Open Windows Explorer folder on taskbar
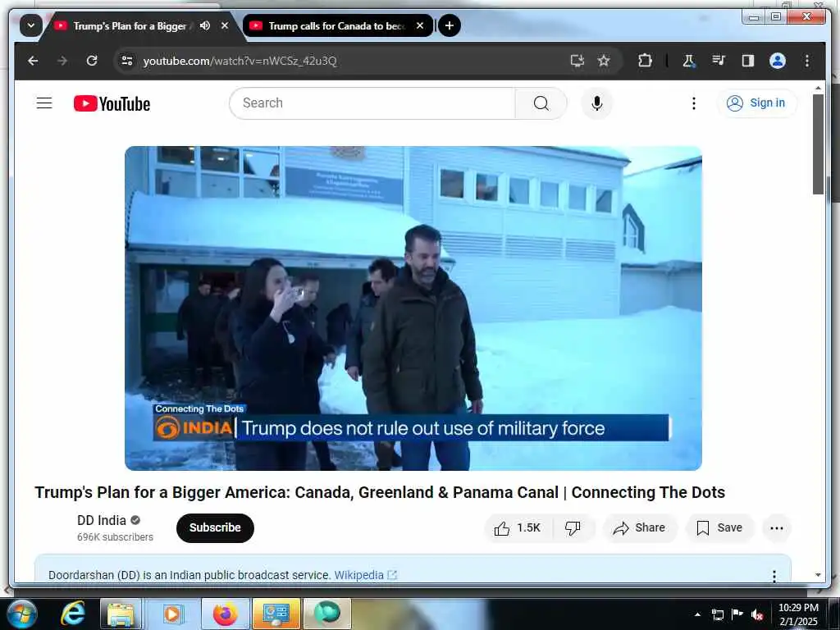This screenshot has height=630, width=840. (121, 614)
